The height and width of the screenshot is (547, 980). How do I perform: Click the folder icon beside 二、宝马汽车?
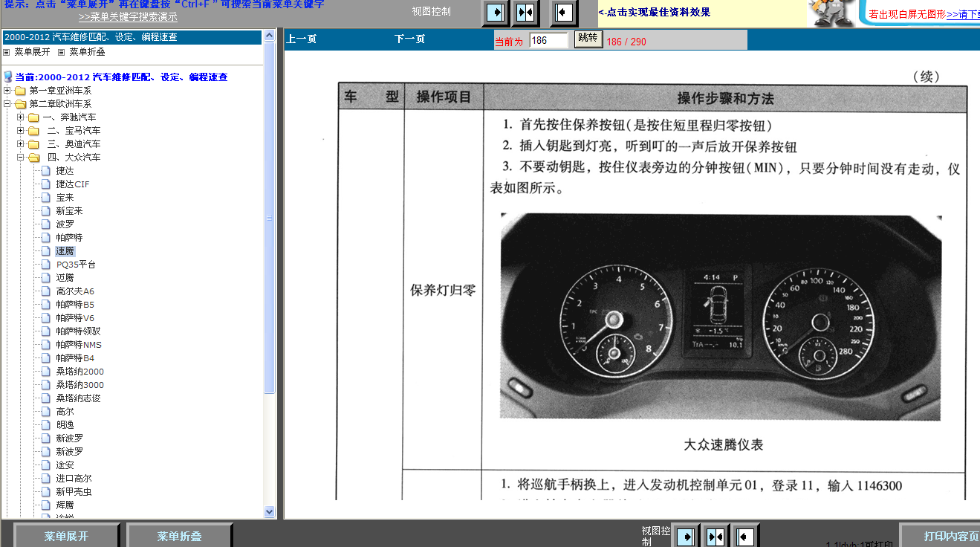pyautogui.click(x=33, y=131)
